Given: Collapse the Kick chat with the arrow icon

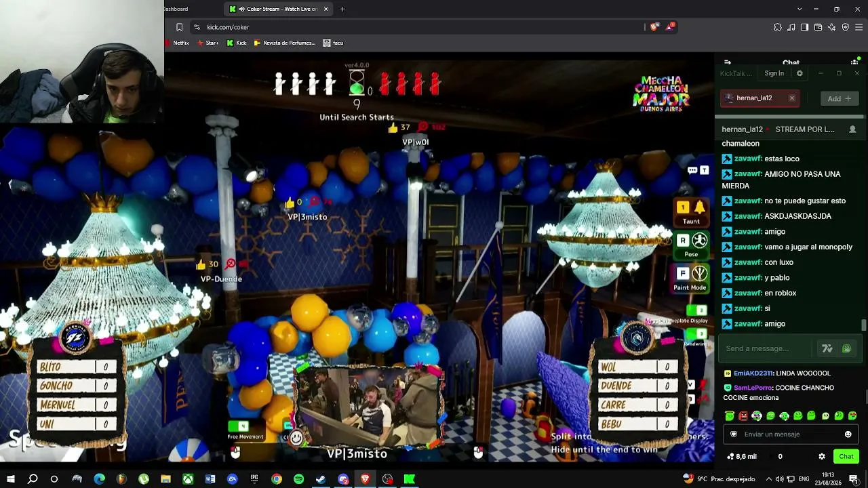Looking at the screenshot, I should pyautogui.click(x=727, y=62).
